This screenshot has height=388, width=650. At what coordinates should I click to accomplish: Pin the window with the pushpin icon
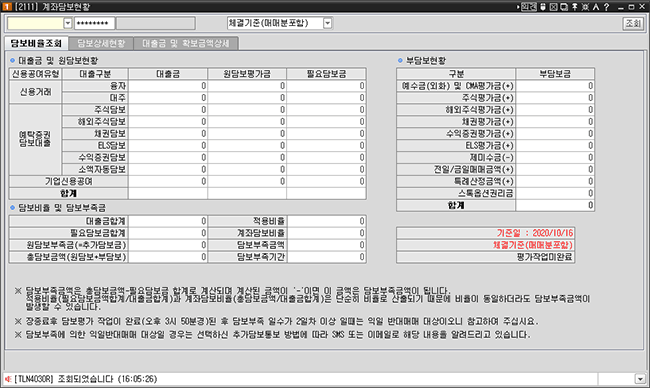[x=575, y=7]
